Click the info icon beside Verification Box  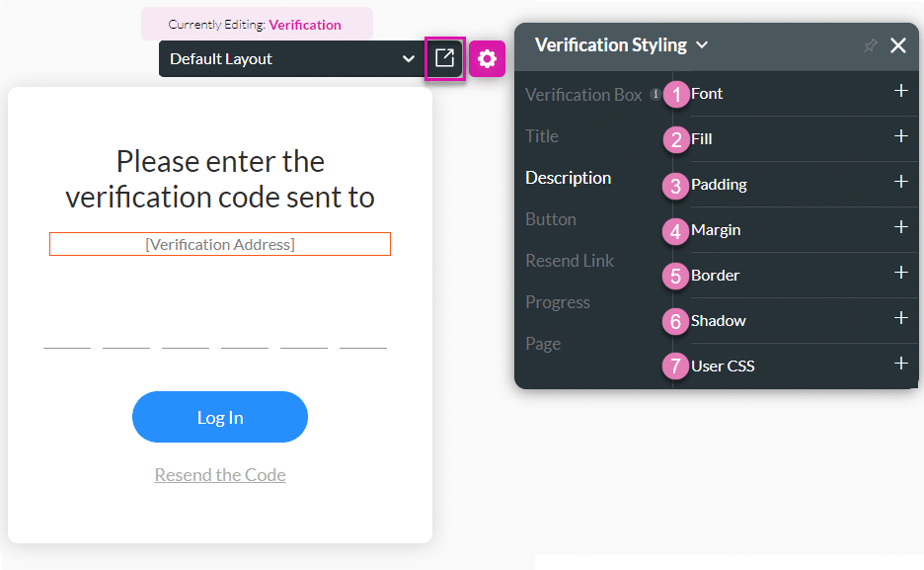[x=654, y=95]
